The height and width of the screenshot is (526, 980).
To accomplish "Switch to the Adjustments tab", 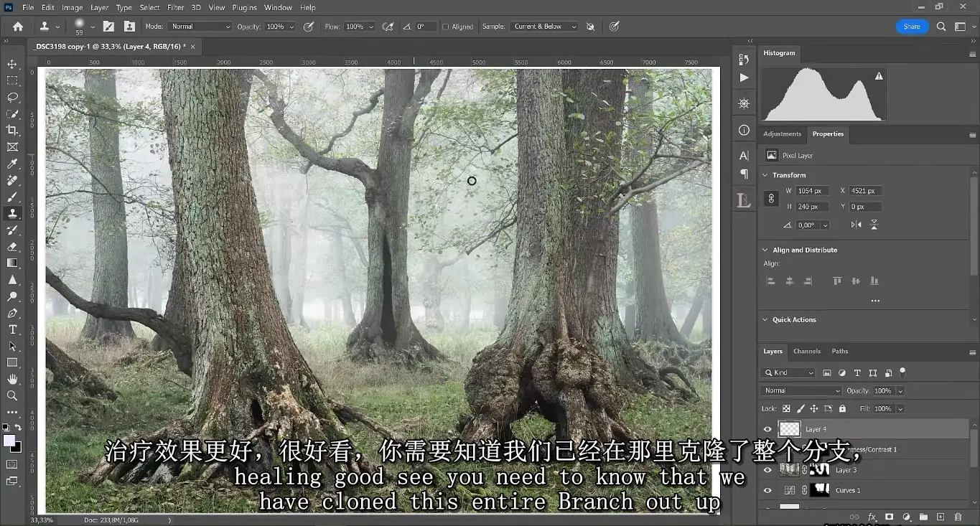I will 782,133.
